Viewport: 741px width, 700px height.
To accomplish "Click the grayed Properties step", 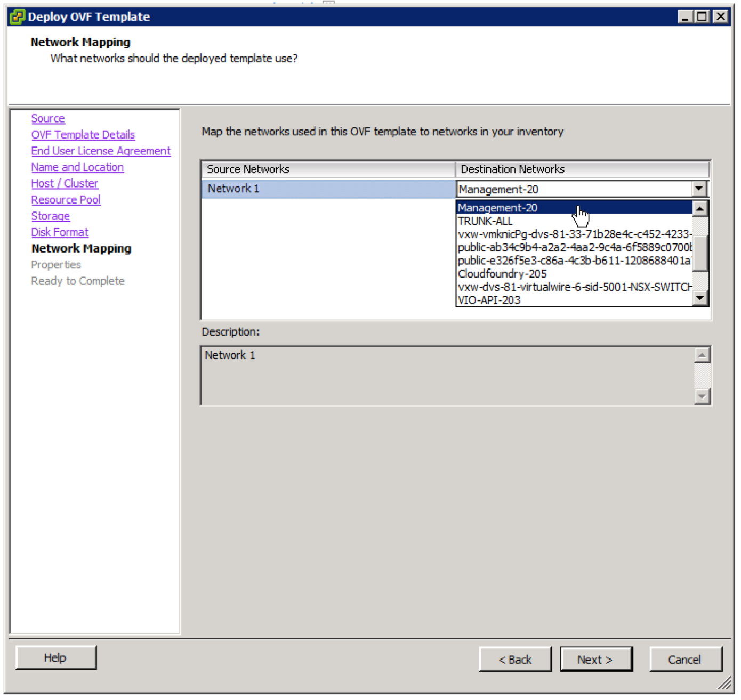I will 56,265.
